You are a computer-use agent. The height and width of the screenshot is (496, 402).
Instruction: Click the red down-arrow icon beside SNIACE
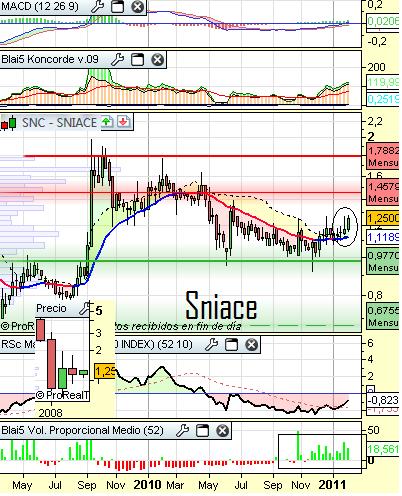coord(123,122)
